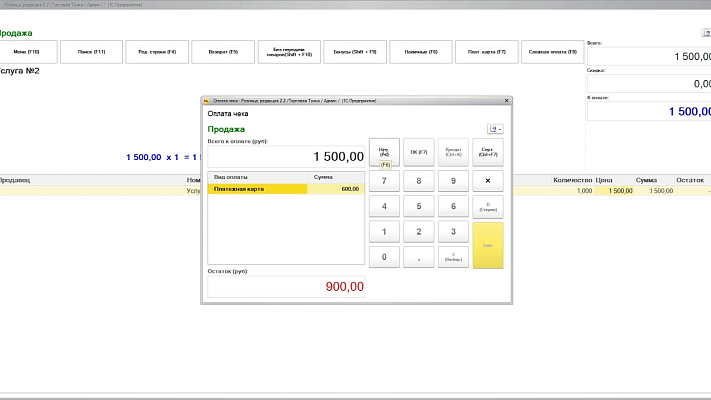Choose Кредит (Ctrl+K) payment button
Image resolution: width=711 pixels, height=400 pixels.
(x=453, y=153)
